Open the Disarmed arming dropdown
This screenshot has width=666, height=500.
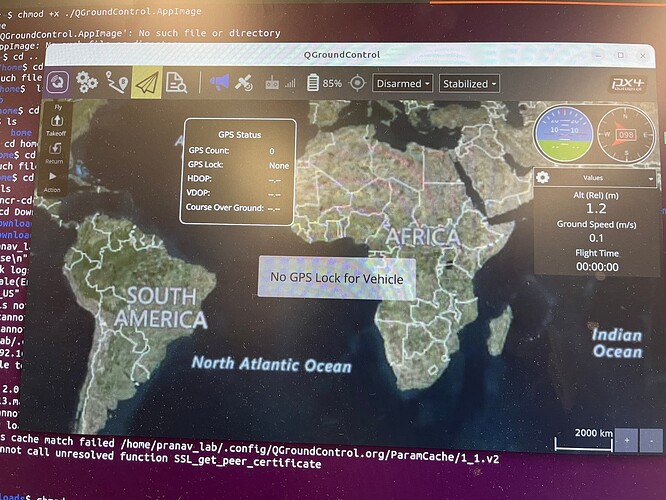click(x=403, y=83)
